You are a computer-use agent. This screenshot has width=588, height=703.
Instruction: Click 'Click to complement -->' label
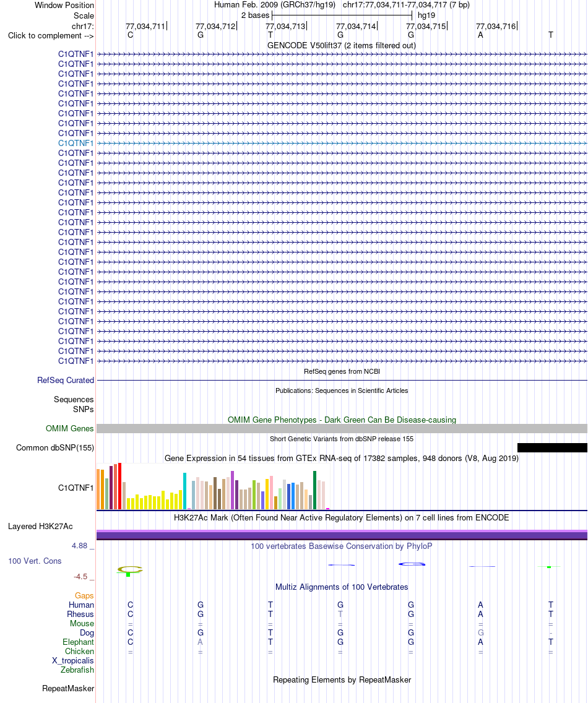pos(51,36)
